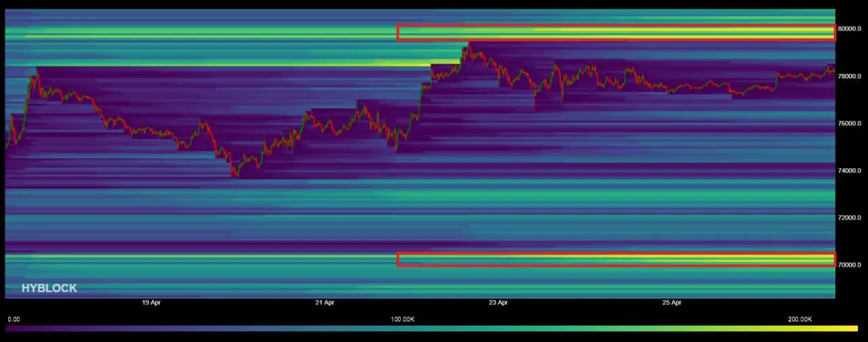
Task: Select the 21 Apr date label
Action: [325, 303]
